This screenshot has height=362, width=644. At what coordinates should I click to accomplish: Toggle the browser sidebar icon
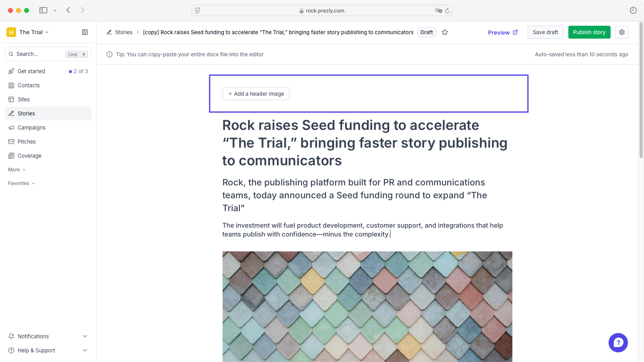click(x=43, y=10)
